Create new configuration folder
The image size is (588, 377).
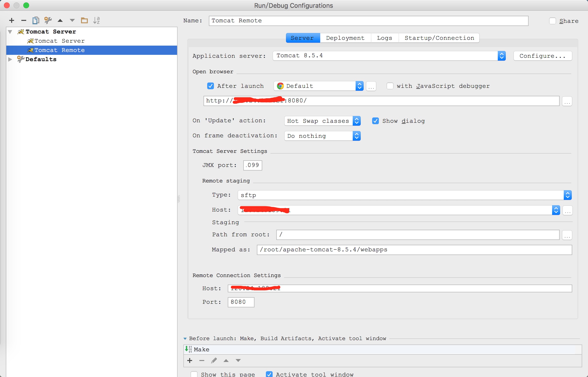tap(84, 20)
